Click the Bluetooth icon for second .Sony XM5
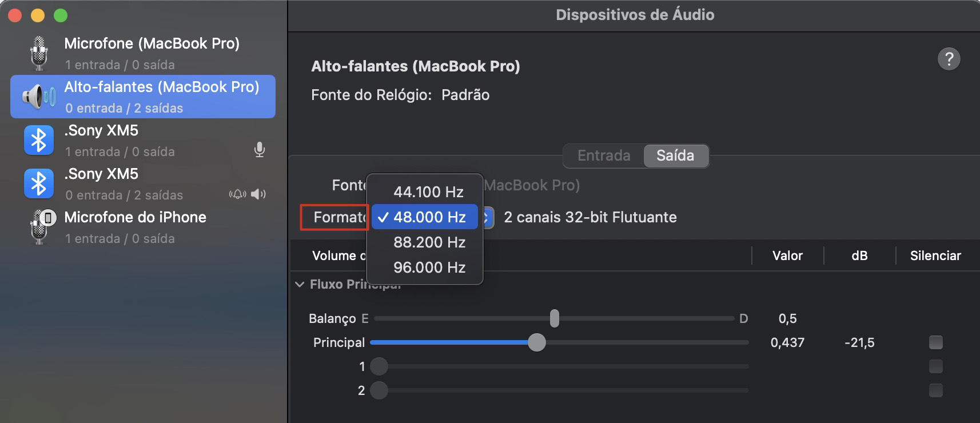Screen dimensions: 980x423 point(38,183)
